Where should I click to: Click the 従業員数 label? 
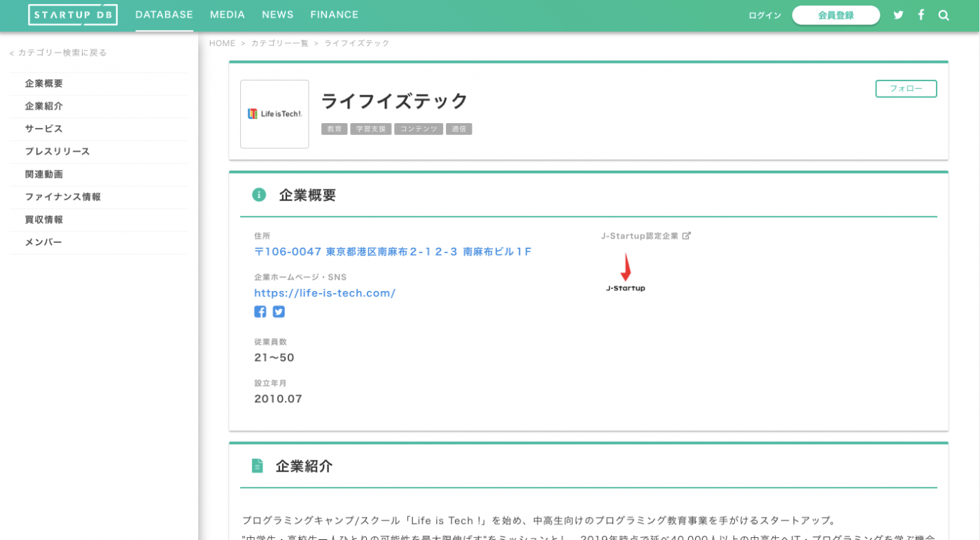click(271, 342)
